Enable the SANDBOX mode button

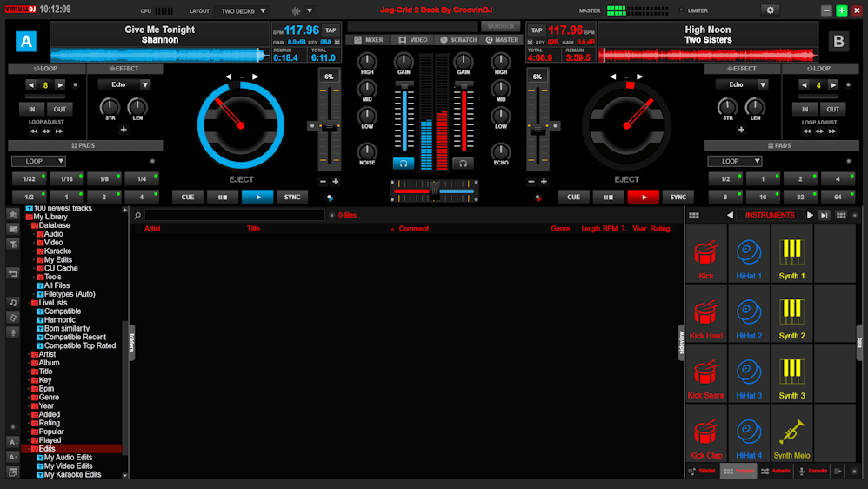(500, 27)
